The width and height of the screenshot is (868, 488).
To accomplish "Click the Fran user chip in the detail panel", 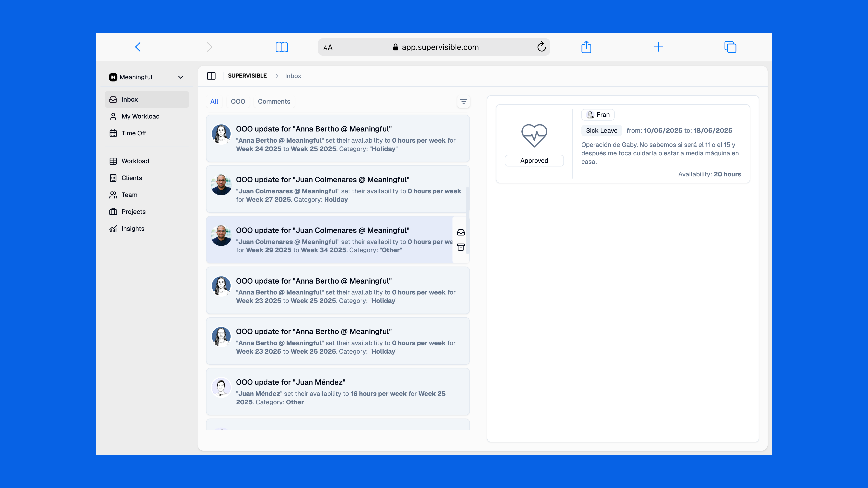I will point(597,115).
